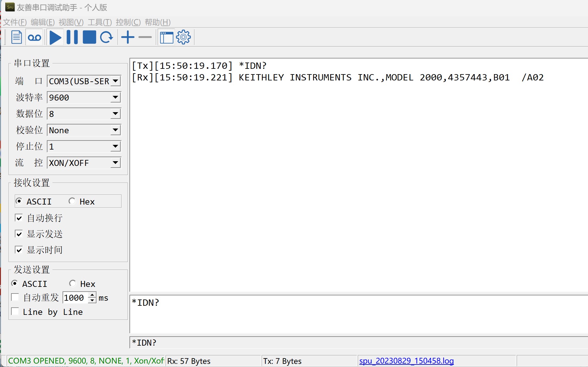588x367 pixels.
Task: Increase the resend interval with up arrow
Action: [92, 295]
